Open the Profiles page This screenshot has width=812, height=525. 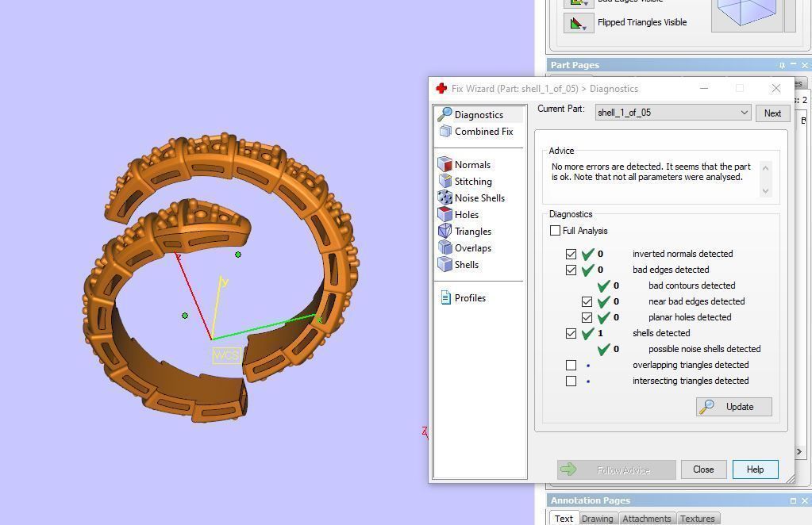[463, 297]
